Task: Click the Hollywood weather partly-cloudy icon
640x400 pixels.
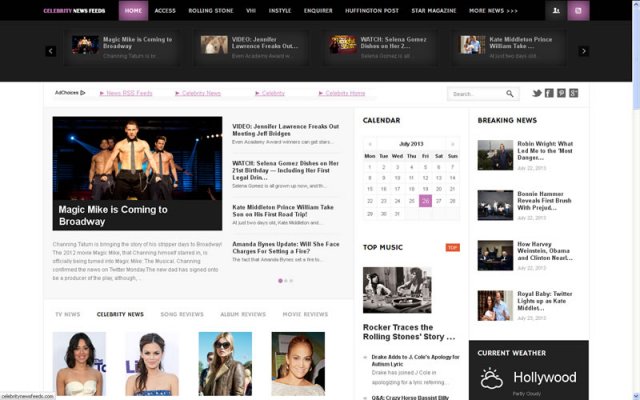Action: point(491,378)
